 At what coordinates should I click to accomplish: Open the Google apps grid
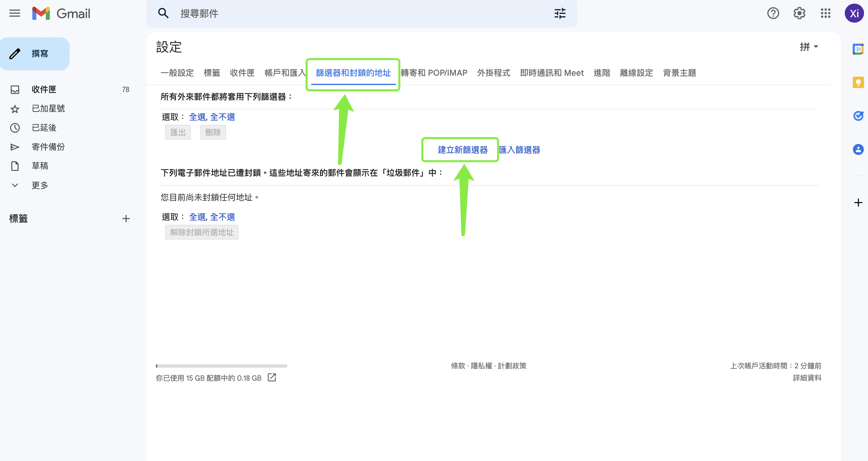coord(826,14)
